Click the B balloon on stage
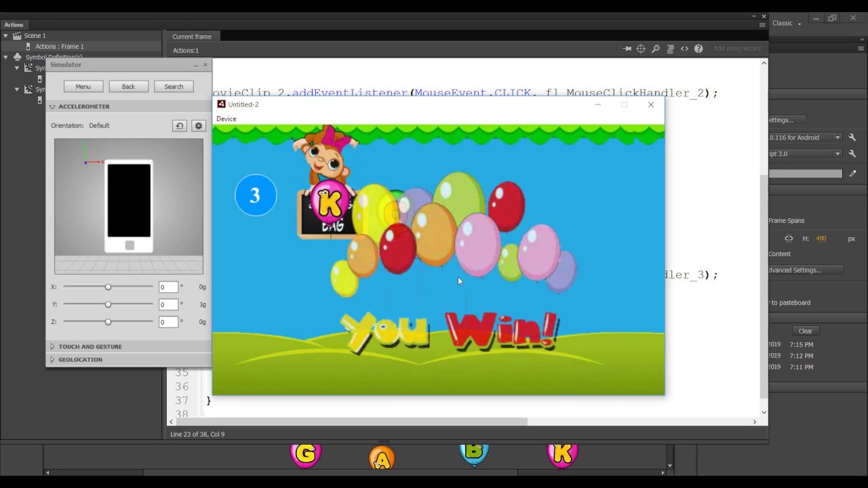This screenshot has height=488, width=868. 474,454
